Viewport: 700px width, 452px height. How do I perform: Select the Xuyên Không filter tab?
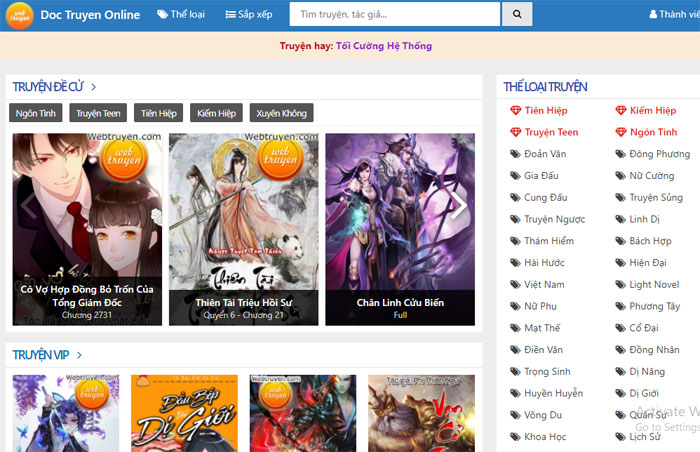click(281, 113)
